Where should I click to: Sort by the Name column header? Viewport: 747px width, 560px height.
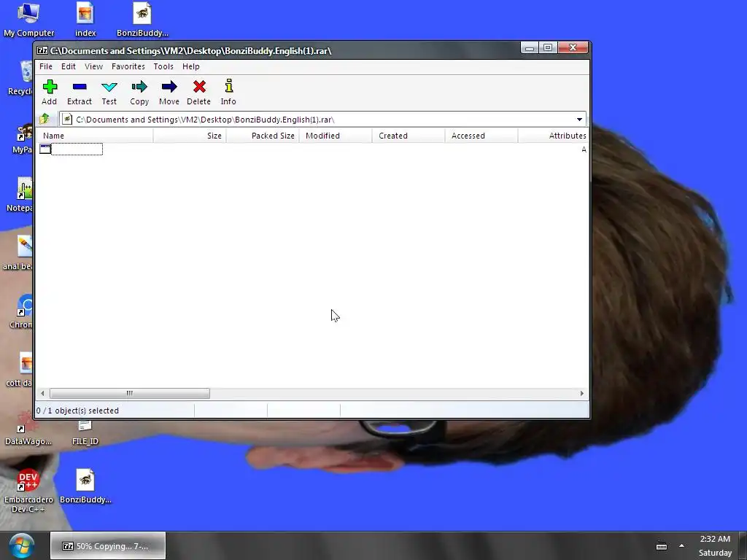95,136
